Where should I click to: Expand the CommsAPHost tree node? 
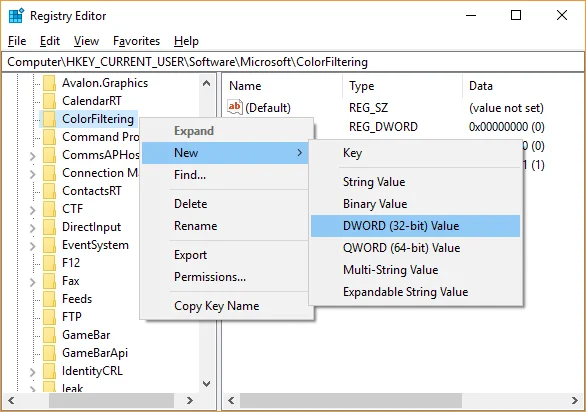pyautogui.click(x=33, y=156)
